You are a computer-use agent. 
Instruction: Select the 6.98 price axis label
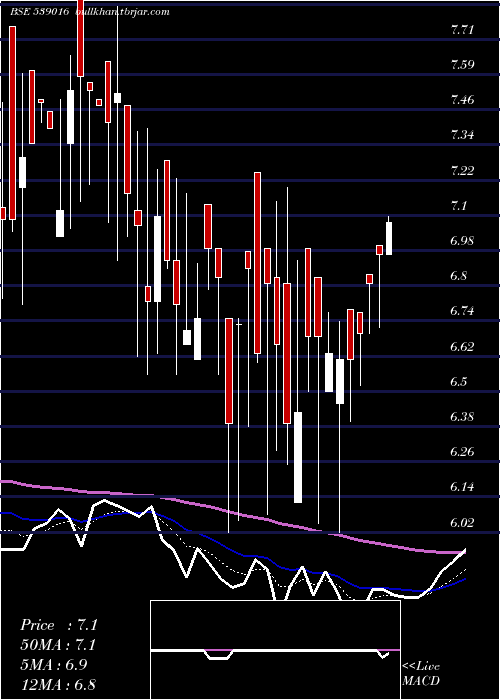(x=461, y=241)
